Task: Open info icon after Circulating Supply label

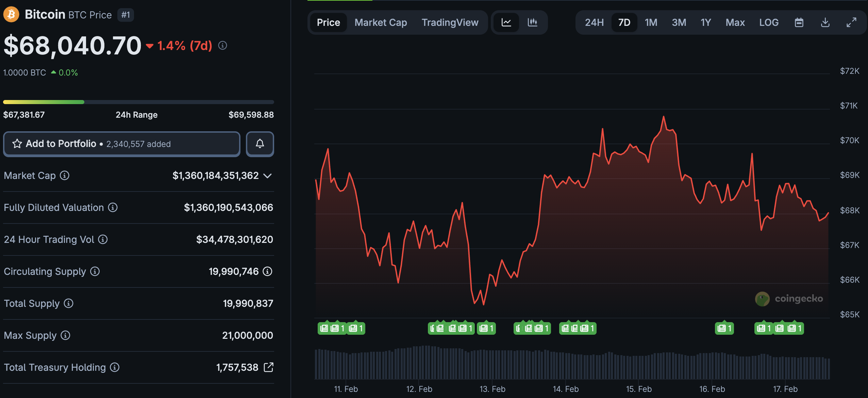Action: point(95,271)
